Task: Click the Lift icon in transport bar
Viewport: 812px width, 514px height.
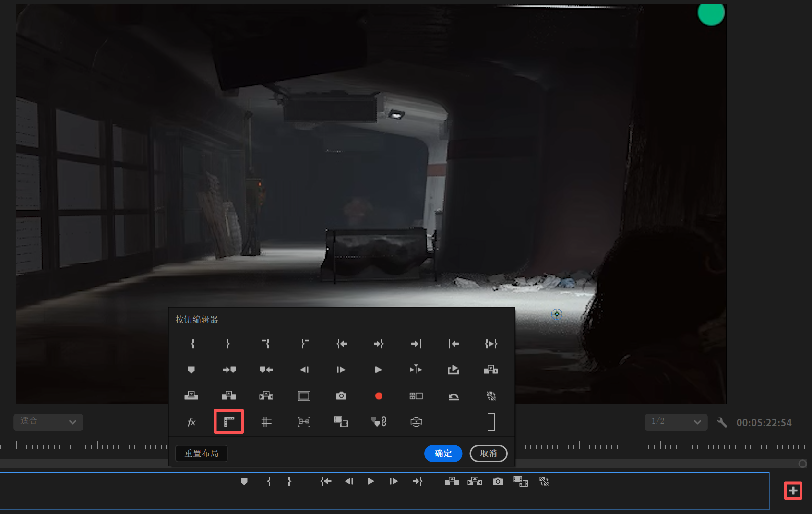Action: 451,481
